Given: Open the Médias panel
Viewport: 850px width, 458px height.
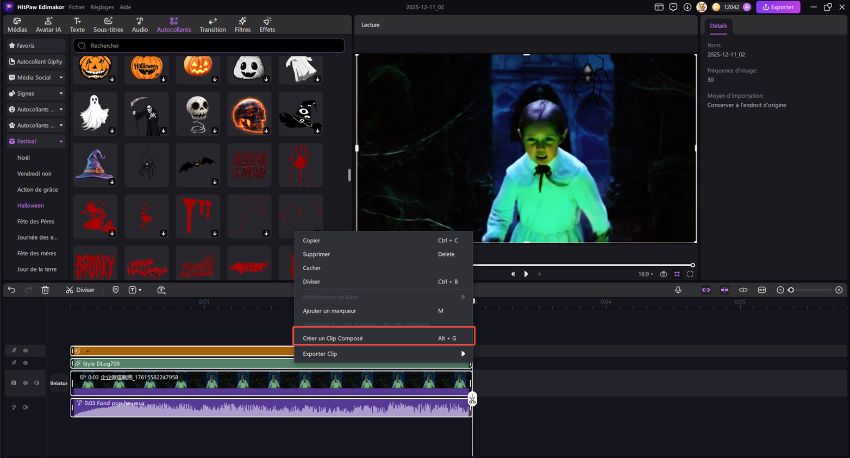Looking at the screenshot, I should click(x=17, y=25).
